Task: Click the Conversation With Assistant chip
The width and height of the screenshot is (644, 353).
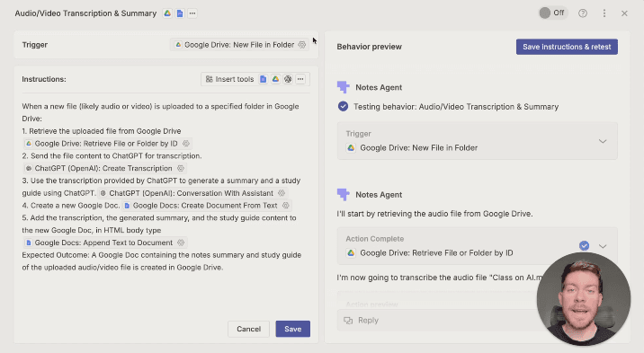Action: tap(192, 193)
